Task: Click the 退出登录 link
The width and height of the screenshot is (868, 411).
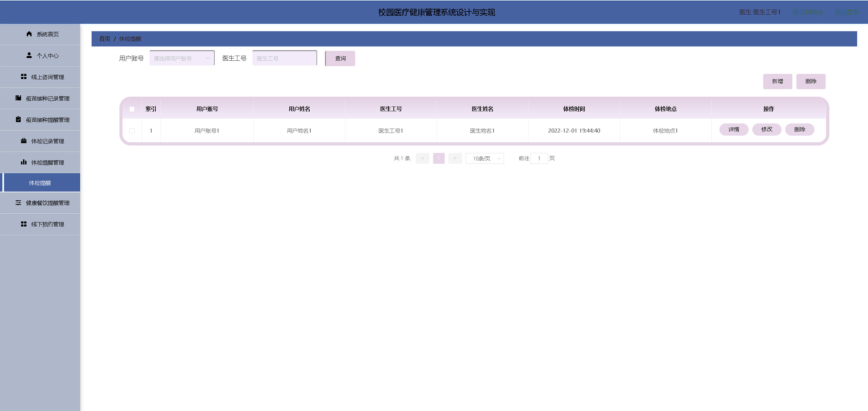Action: [847, 13]
